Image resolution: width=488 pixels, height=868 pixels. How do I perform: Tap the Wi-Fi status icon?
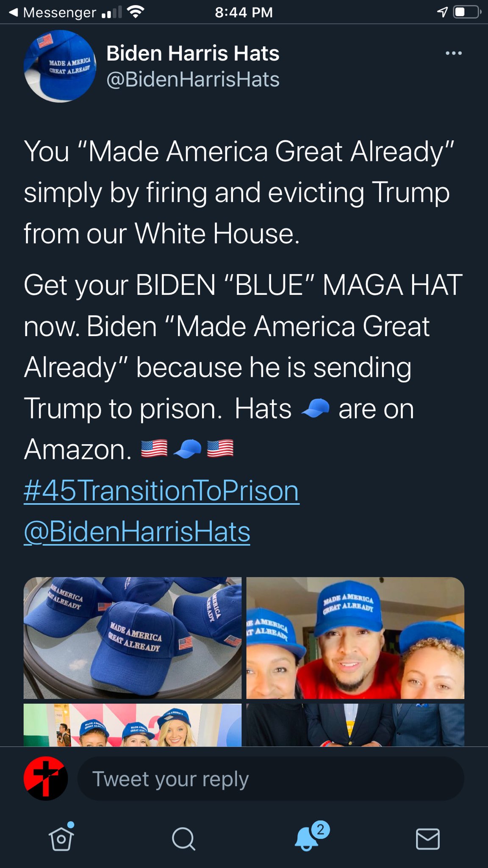point(135,12)
